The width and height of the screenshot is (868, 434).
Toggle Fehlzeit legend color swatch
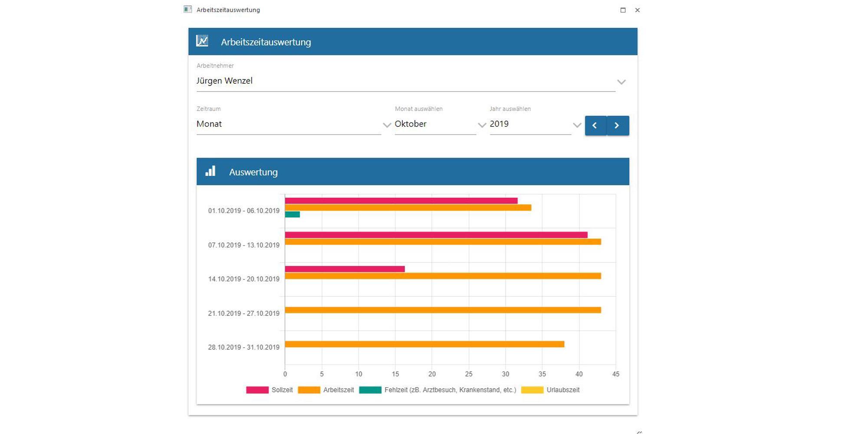pyautogui.click(x=370, y=390)
